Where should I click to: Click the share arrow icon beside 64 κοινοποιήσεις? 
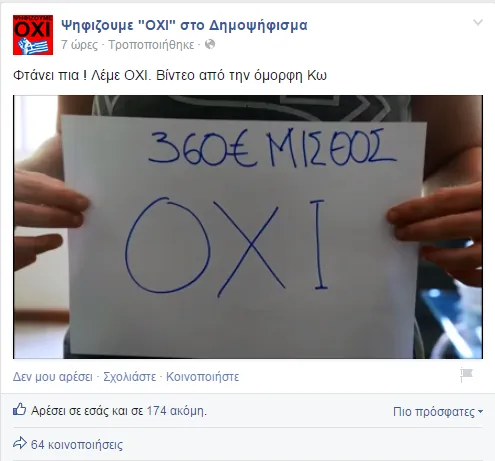(20, 443)
